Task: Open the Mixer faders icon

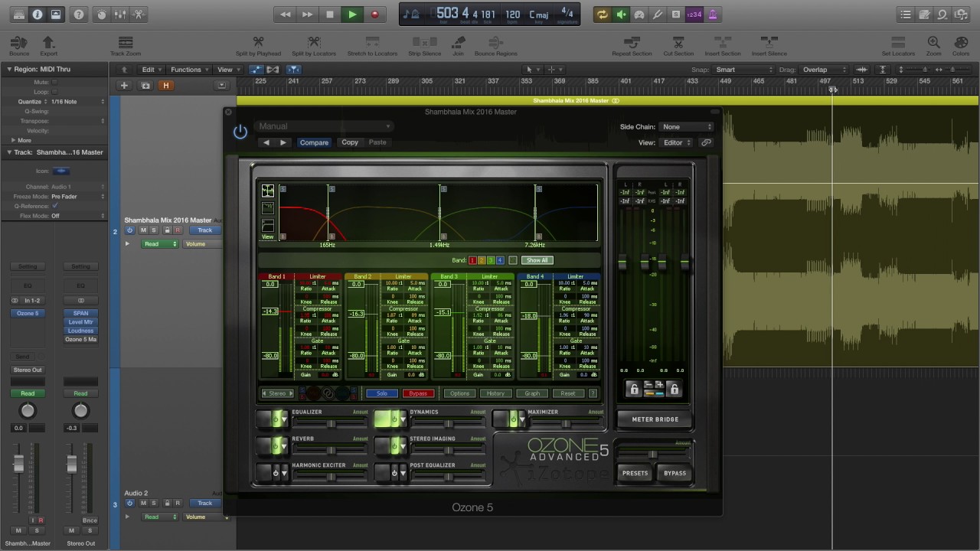Action: coord(120,15)
